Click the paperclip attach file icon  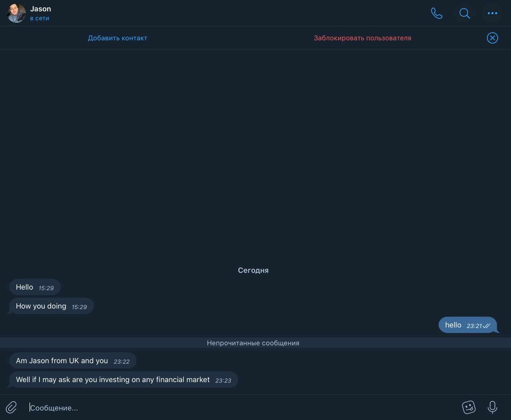tap(11, 407)
